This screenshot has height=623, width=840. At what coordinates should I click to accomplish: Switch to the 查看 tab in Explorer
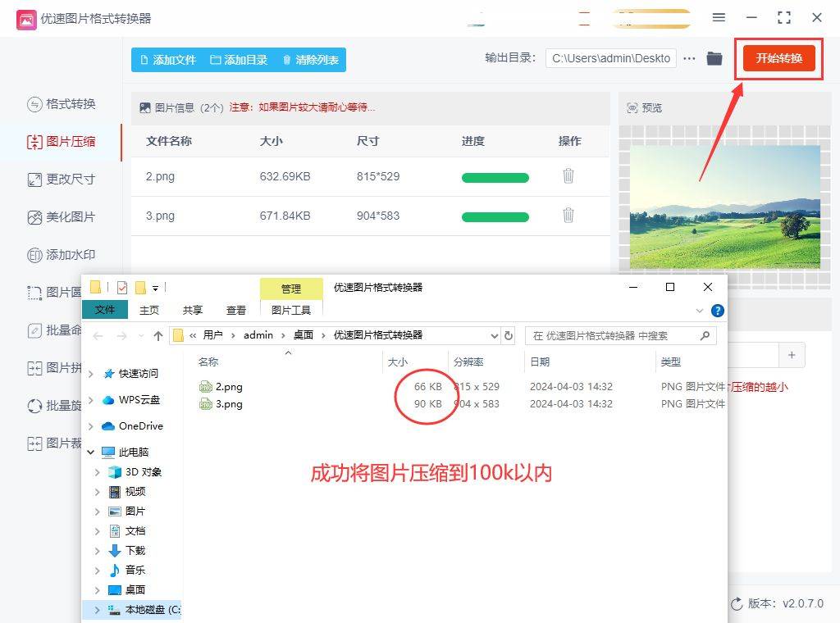tap(235, 310)
